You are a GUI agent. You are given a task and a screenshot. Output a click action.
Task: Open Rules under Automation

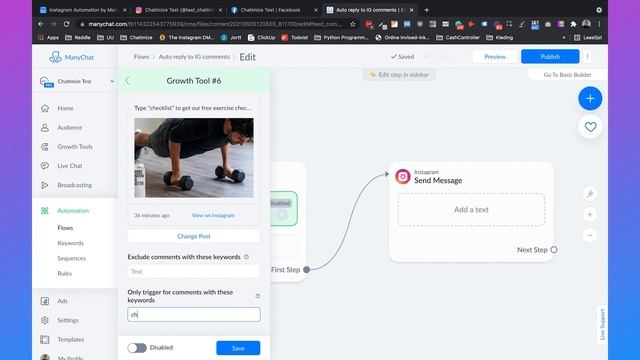click(x=64, y=273)
